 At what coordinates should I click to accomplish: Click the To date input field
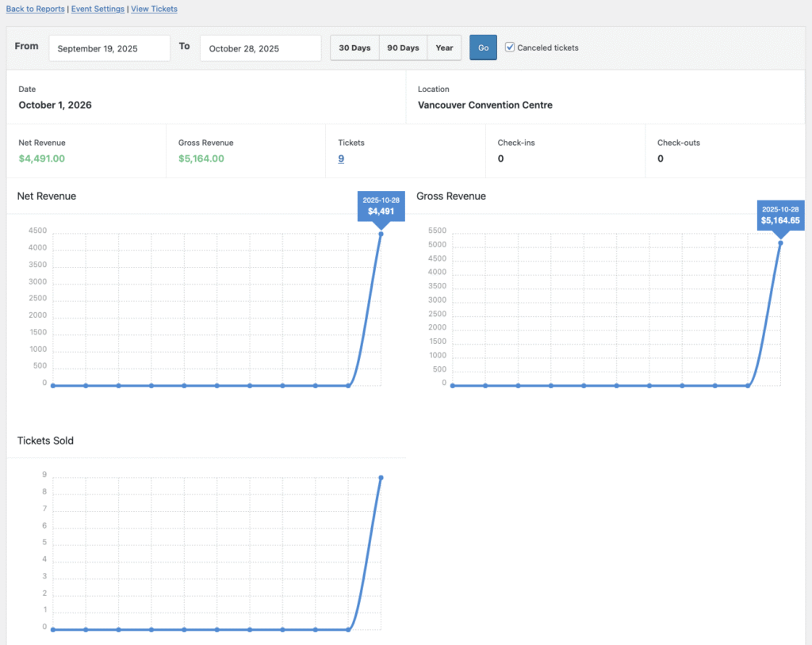(260, 48)
